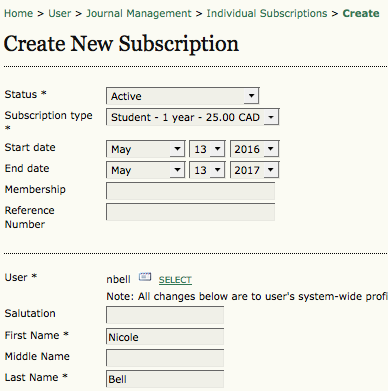Click the Create breadcrumb link
Viewport: 388px width, 391px height.
coord(361,13)
